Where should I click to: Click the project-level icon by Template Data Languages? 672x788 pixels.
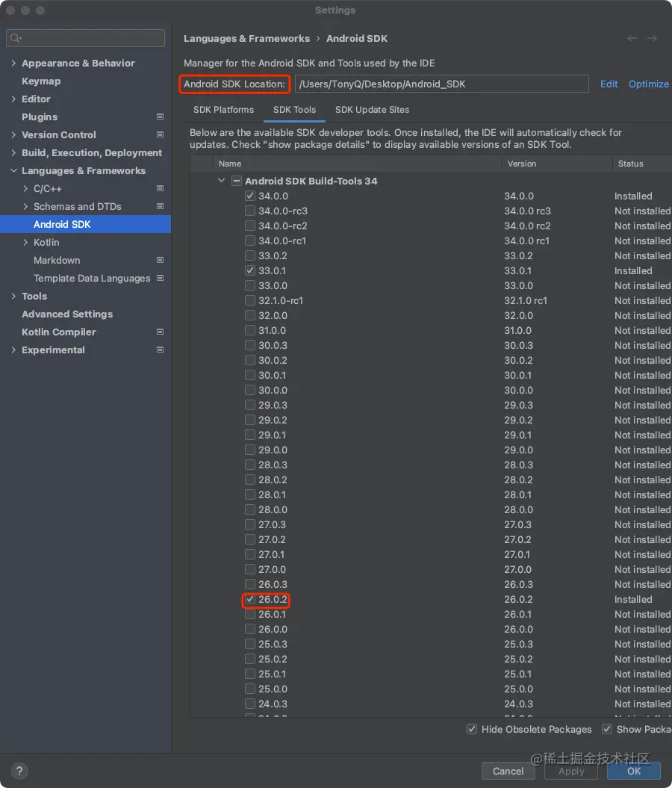(161, 278)
